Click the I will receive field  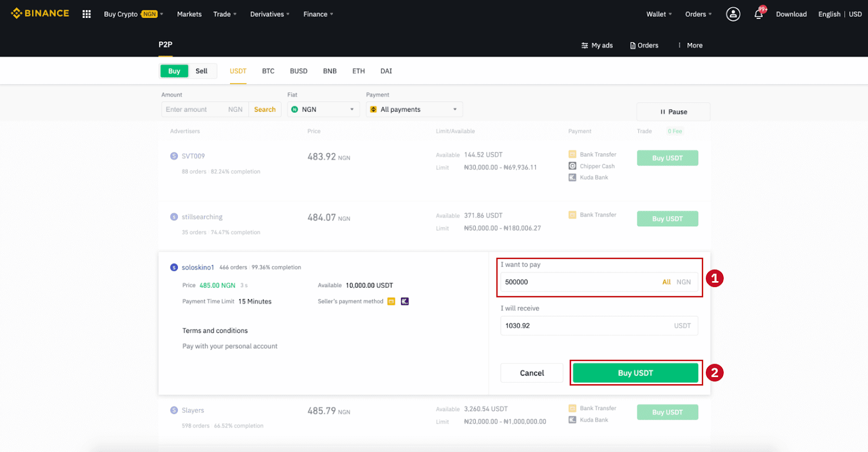[599, 326]
